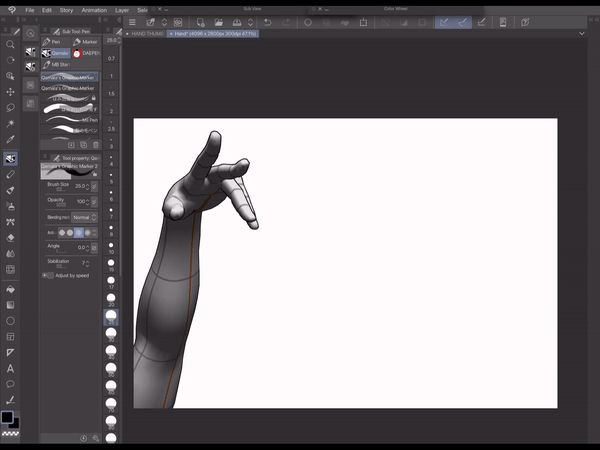Open Opacity dynamics settings button
The height and width of the screenshot is (450, 600).
94,202
